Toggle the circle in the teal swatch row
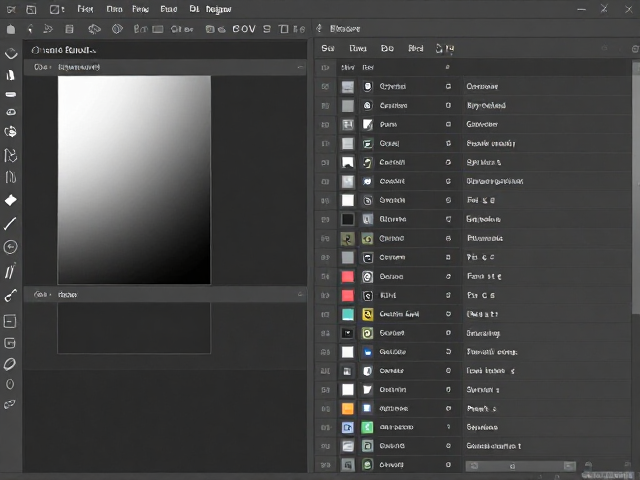 [x=448, y=314]
